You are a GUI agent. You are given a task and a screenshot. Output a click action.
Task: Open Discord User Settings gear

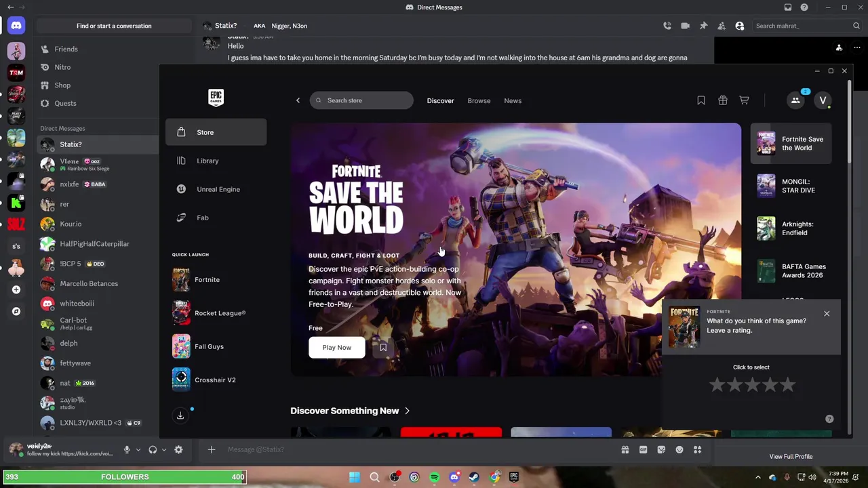tap(178, 449)
